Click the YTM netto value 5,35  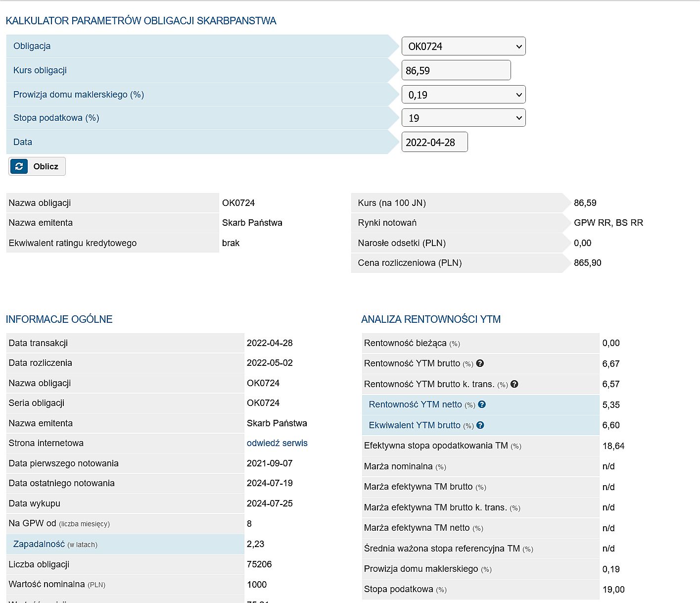611,405
